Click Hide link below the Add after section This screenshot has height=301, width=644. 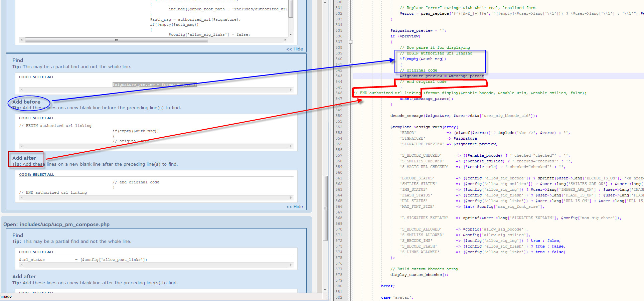click(294, 207)
